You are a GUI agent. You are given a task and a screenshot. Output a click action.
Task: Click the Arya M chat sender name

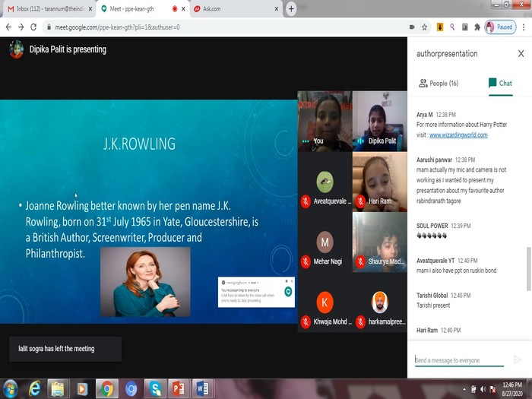tap(424, 115)
